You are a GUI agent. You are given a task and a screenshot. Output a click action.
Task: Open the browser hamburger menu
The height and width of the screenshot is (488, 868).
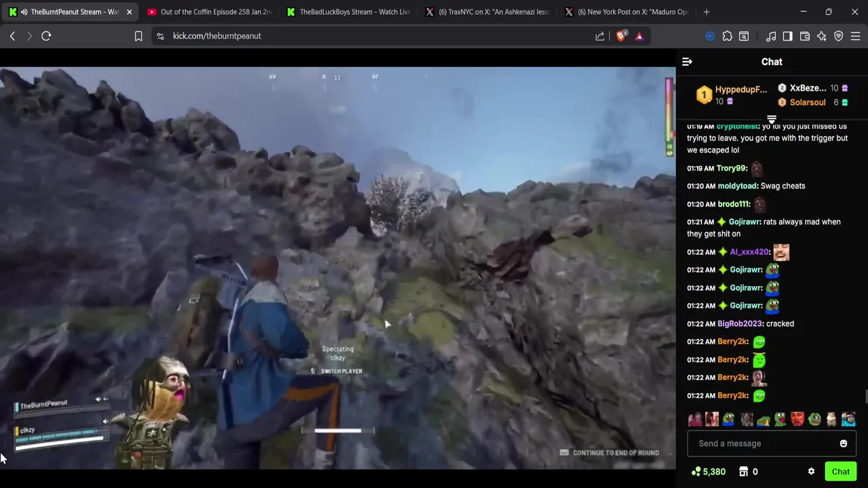click(856, 36)
